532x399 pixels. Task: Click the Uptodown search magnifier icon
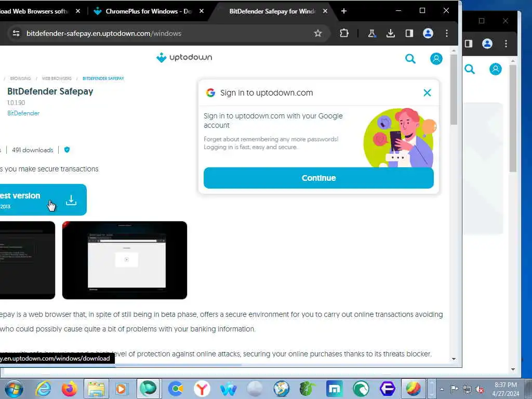pyautogui.click(x=410, y=59)
